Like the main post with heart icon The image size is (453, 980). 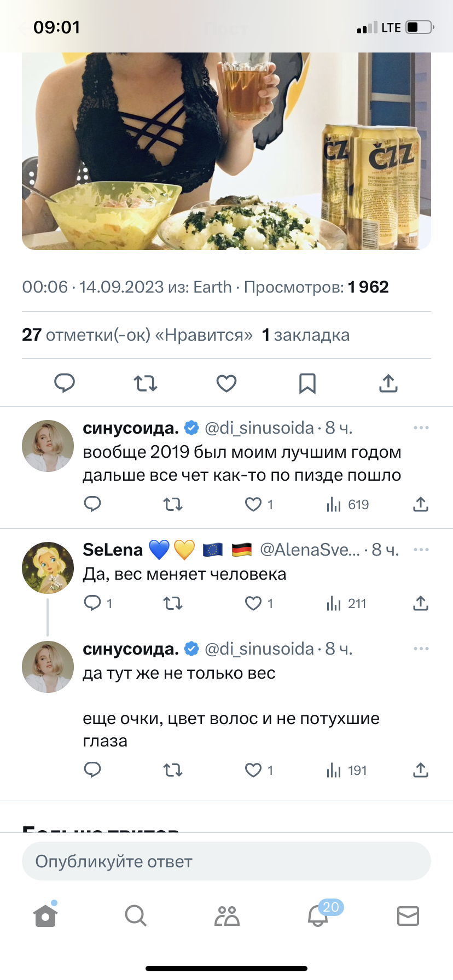pos(226,383)
